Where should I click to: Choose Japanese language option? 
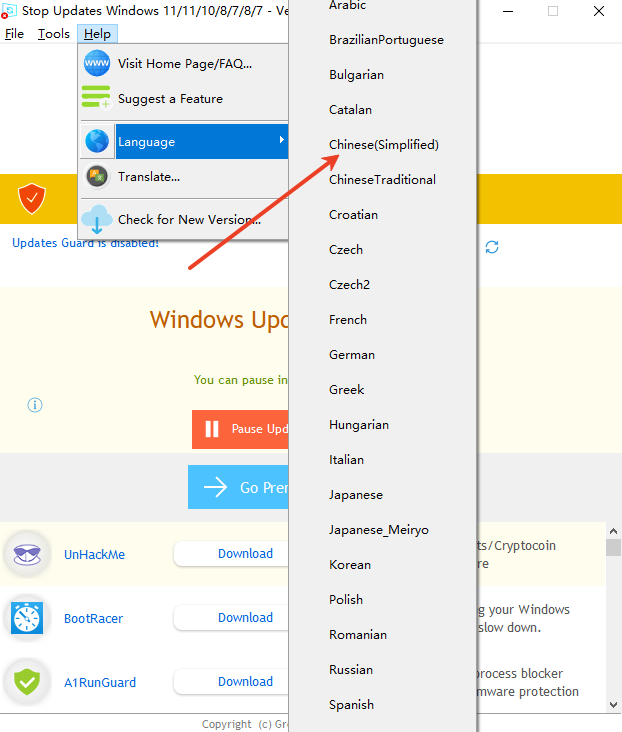[x=356, y=495]
